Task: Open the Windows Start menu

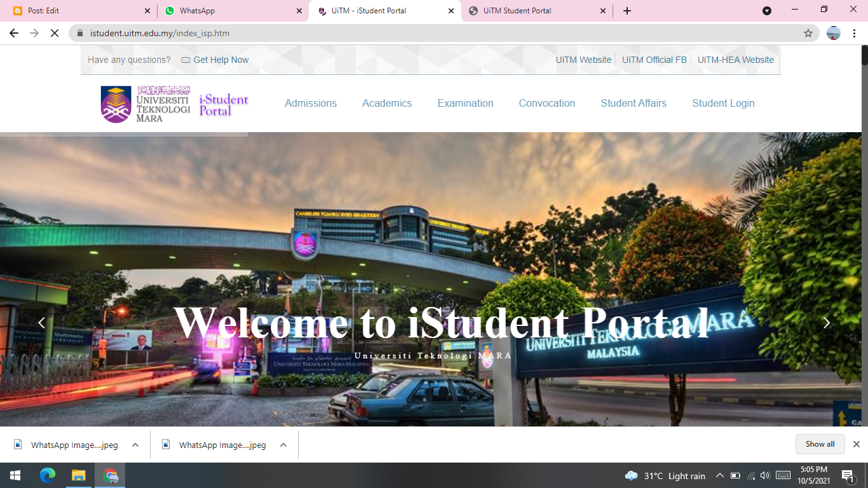Action: coord(15,475)
